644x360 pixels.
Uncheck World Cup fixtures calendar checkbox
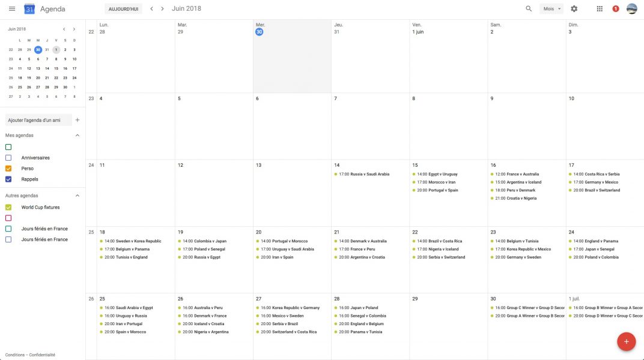[x=8, y=208]
